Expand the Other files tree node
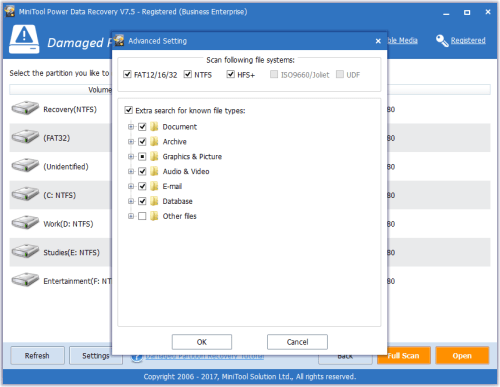 [131, 216]
